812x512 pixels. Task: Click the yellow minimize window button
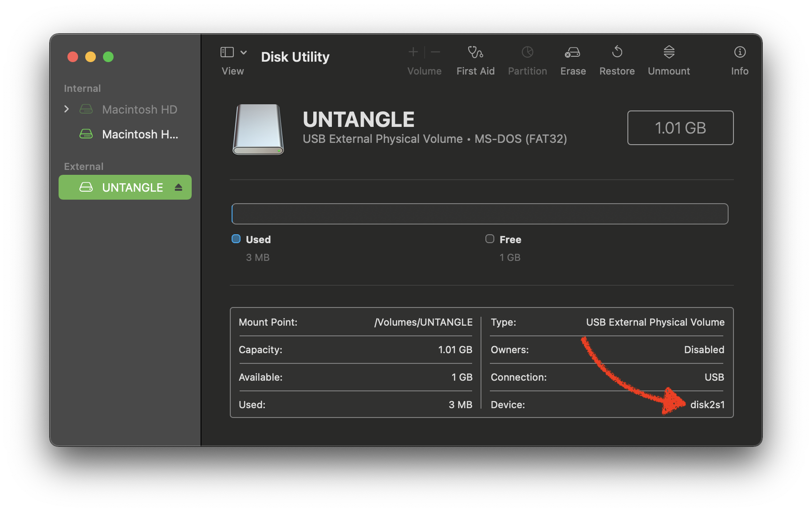(91, 57)
